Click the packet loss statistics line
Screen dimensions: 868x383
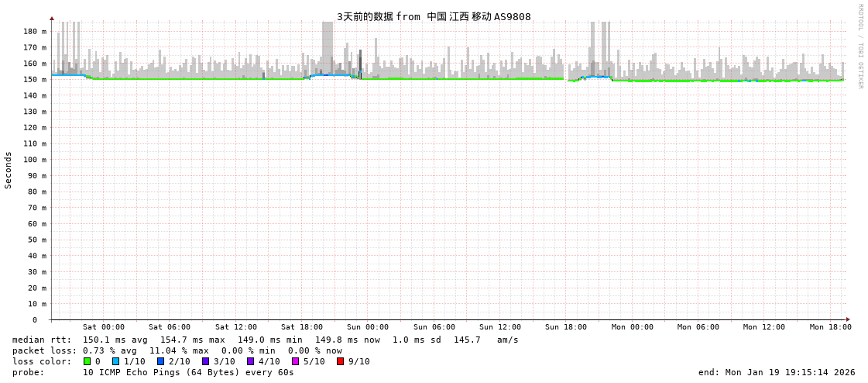click(x=177, y=350)
